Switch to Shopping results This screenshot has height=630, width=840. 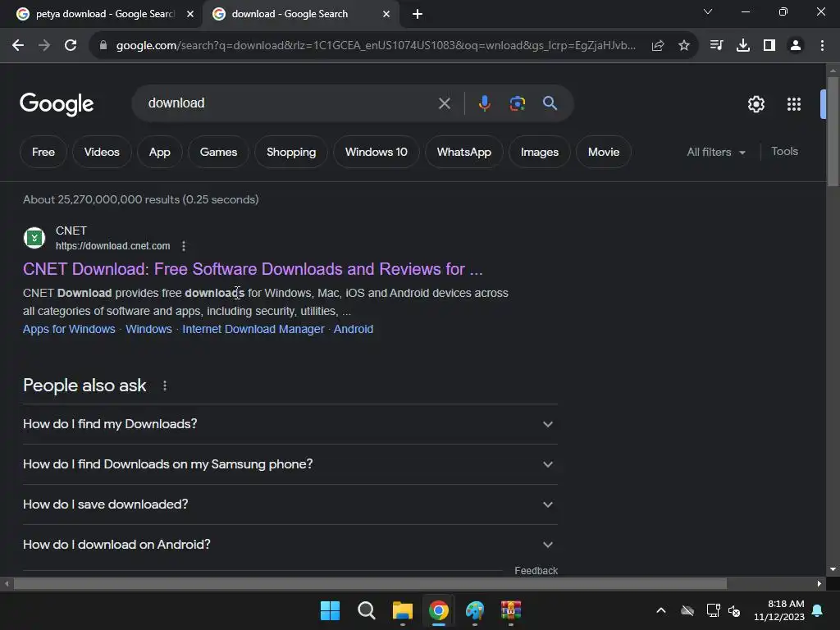pos(291,152)
